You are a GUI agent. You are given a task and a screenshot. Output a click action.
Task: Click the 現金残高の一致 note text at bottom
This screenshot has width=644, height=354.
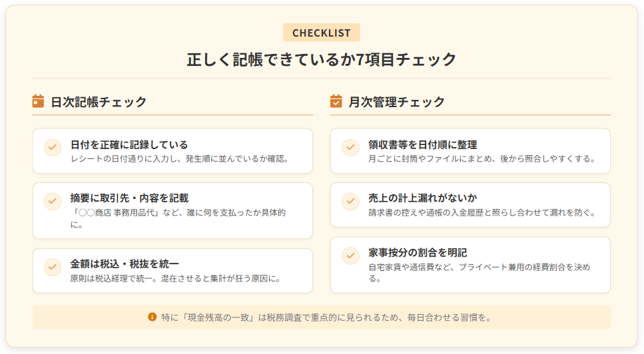coord(326,317)
